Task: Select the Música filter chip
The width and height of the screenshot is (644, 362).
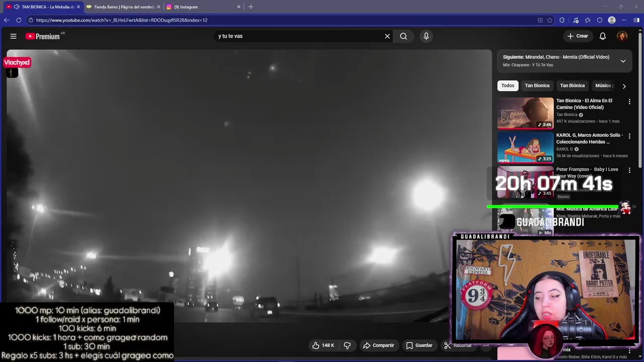Action: tap(604, 85)
